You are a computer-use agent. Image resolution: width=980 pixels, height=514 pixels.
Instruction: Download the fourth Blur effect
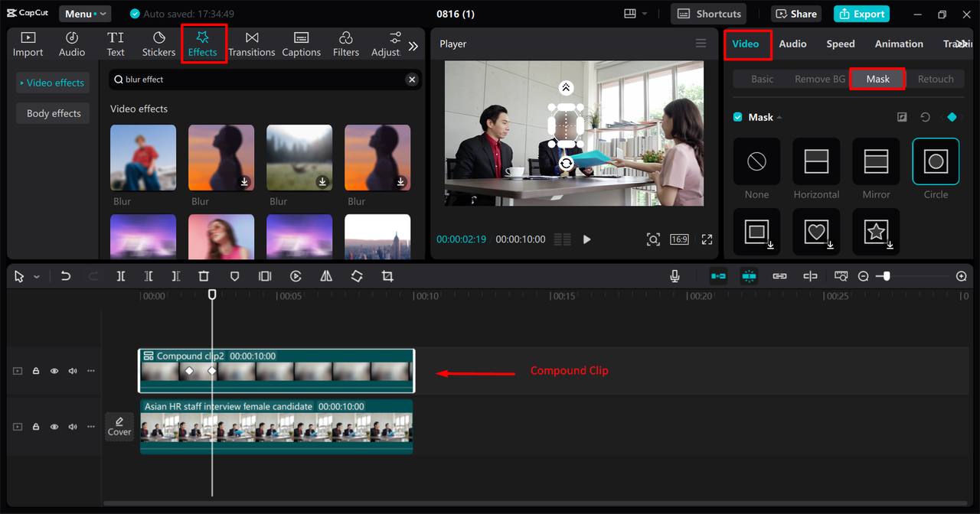(400, 181)
